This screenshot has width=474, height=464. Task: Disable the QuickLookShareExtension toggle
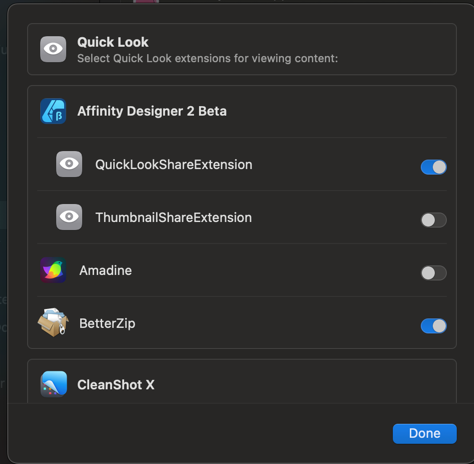(434, 167)
